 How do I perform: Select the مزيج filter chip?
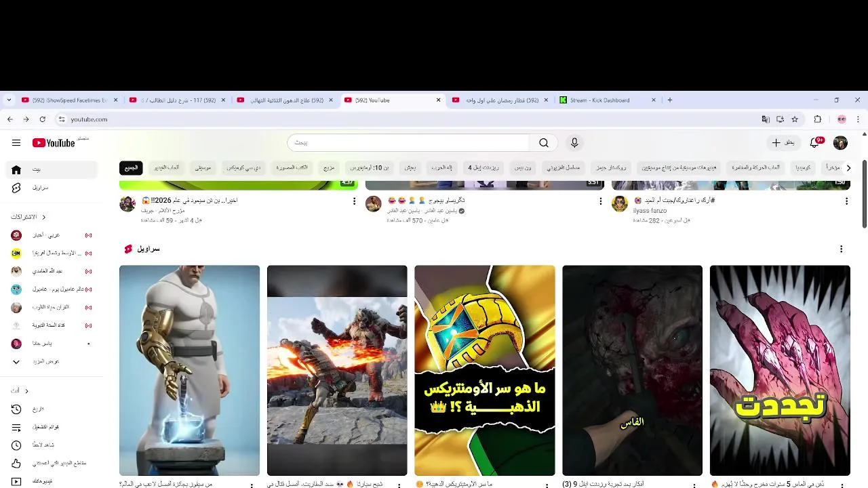coord(329,167)
